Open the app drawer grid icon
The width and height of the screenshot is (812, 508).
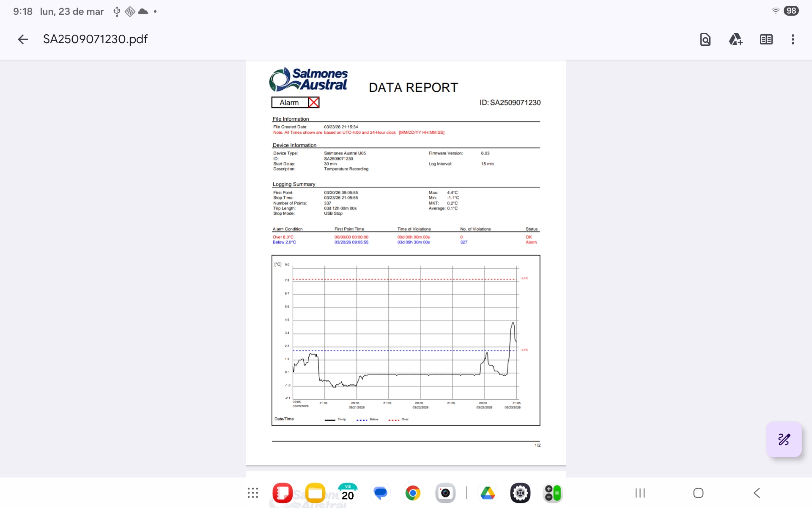[253, 493]
